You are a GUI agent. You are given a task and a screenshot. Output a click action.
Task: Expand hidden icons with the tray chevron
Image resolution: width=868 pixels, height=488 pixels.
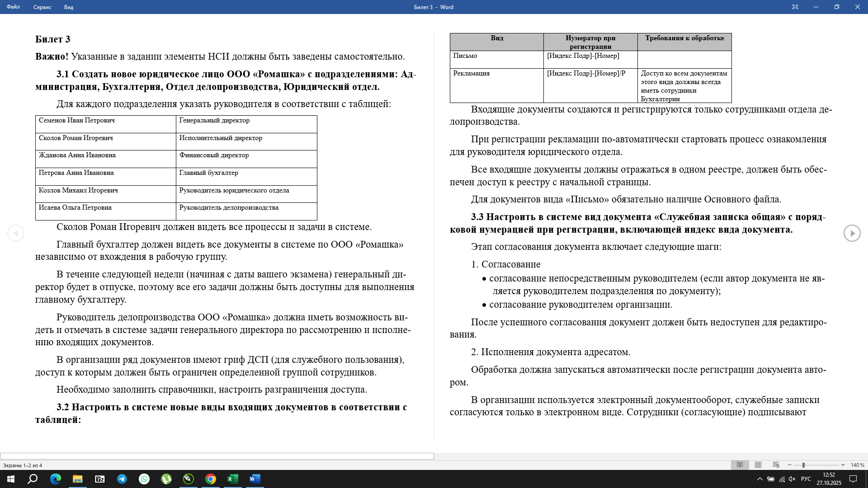[760, 479]
